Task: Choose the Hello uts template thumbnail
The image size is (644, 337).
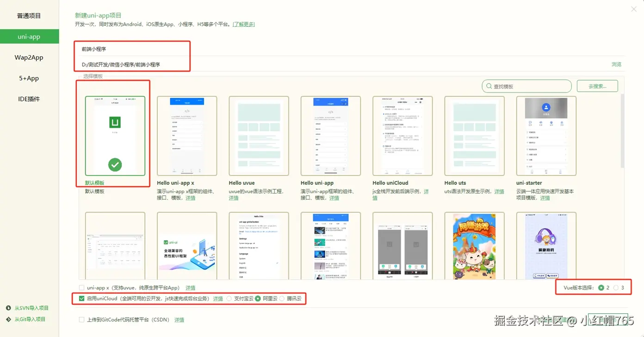Action: 474,136
